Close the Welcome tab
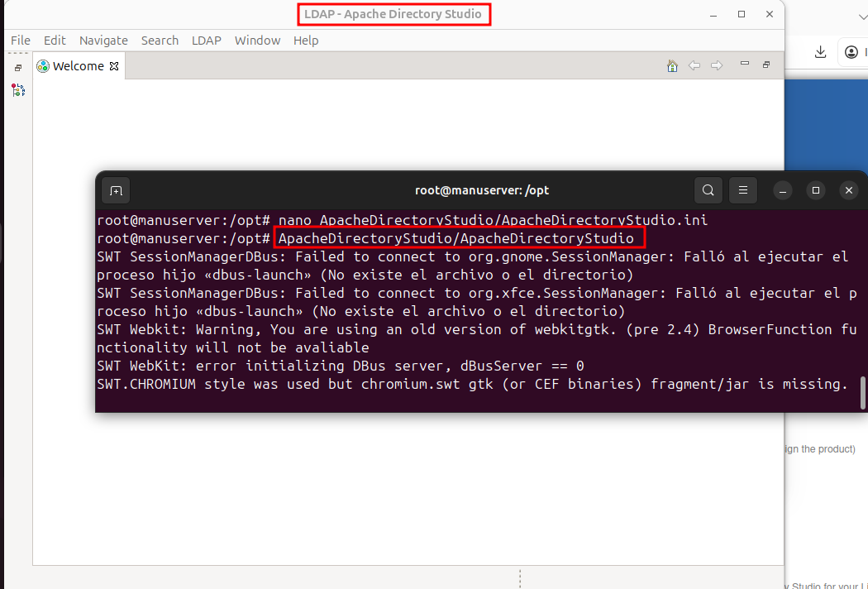The image size is (868, 589). coord(115,66)
